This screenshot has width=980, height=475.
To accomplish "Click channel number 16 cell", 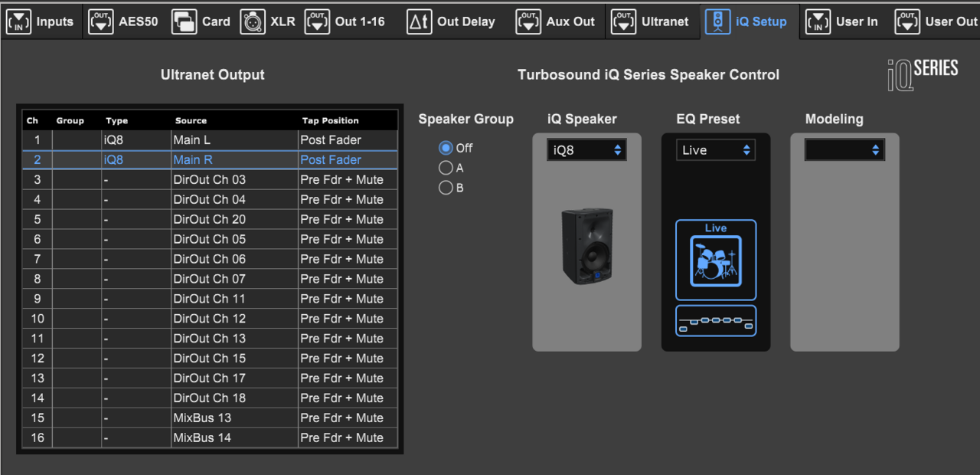I will (37, 438).
